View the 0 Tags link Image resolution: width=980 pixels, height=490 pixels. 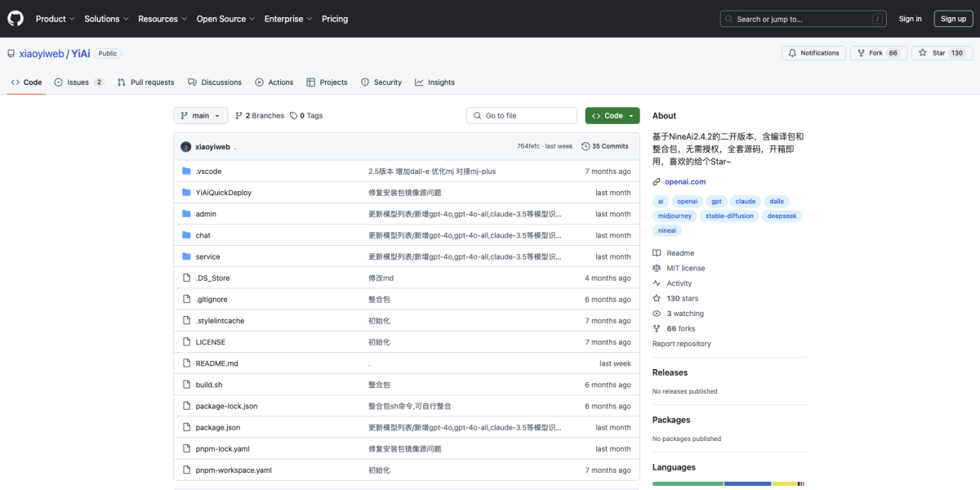tap(306, 116)
